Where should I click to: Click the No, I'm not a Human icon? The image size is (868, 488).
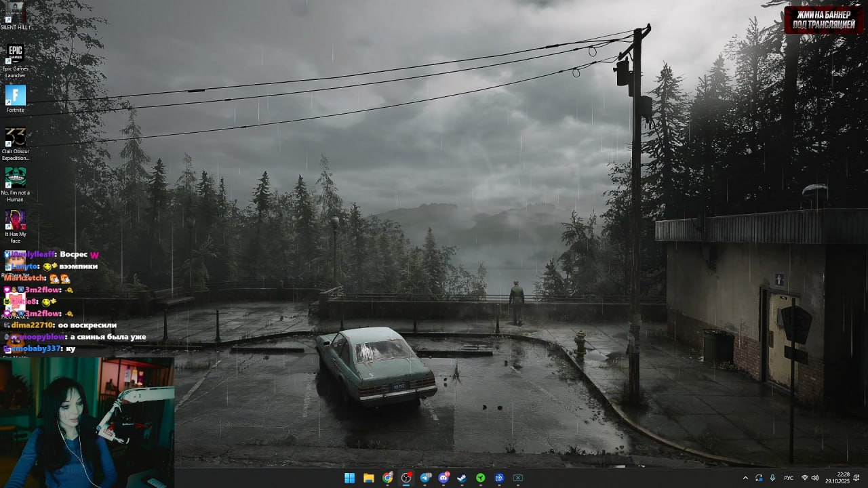point(15,184)
